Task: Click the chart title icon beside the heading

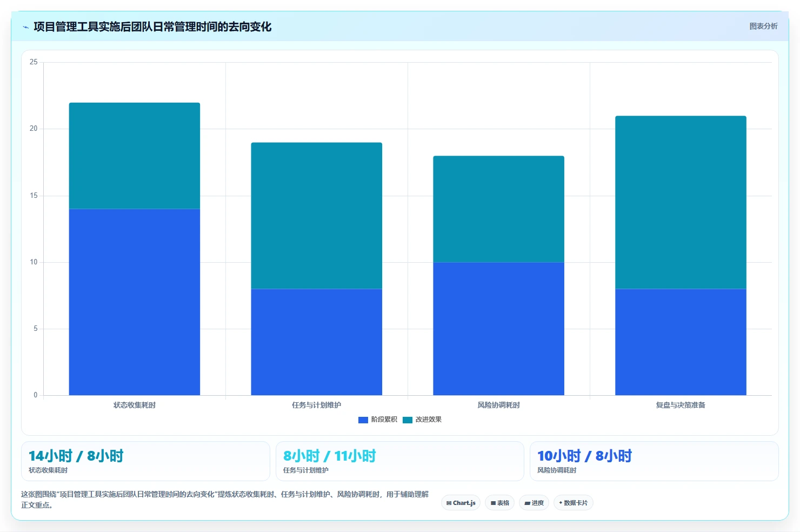Action: 25,27
